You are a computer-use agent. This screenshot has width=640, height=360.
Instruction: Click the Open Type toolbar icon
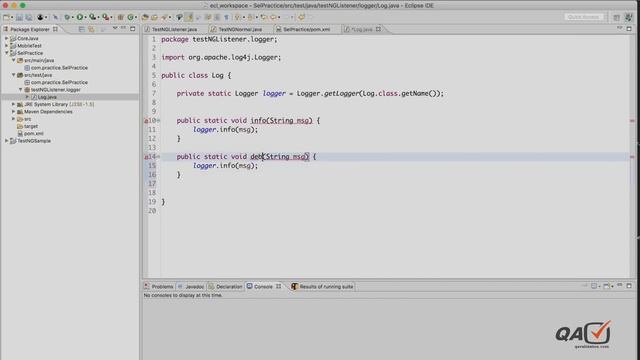(x=145, y=17)
